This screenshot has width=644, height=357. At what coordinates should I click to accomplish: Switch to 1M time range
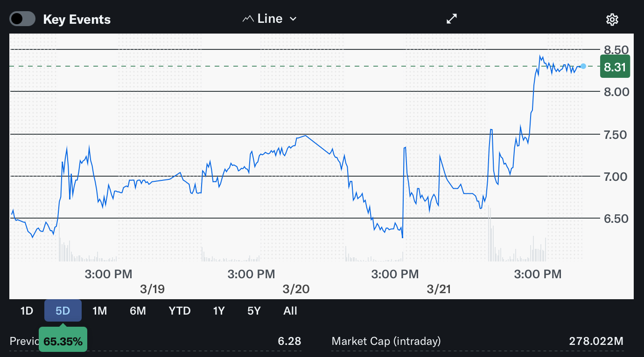click(x=100, y=311)
